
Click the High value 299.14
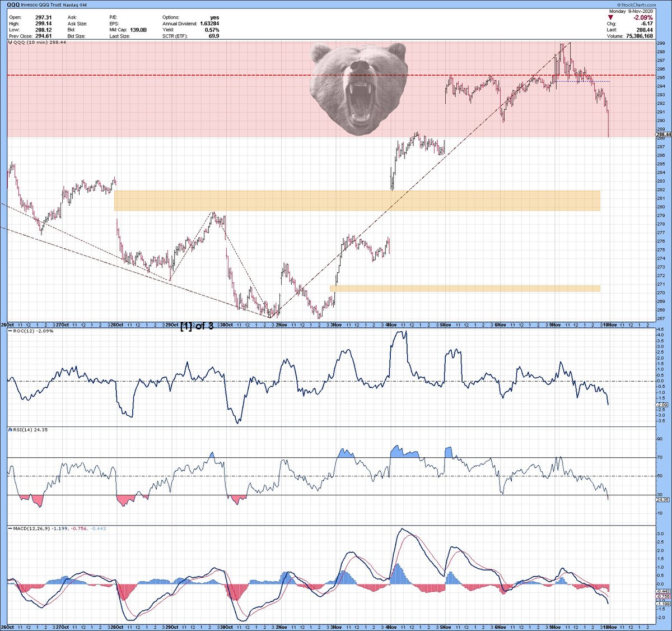pos(43,24)
